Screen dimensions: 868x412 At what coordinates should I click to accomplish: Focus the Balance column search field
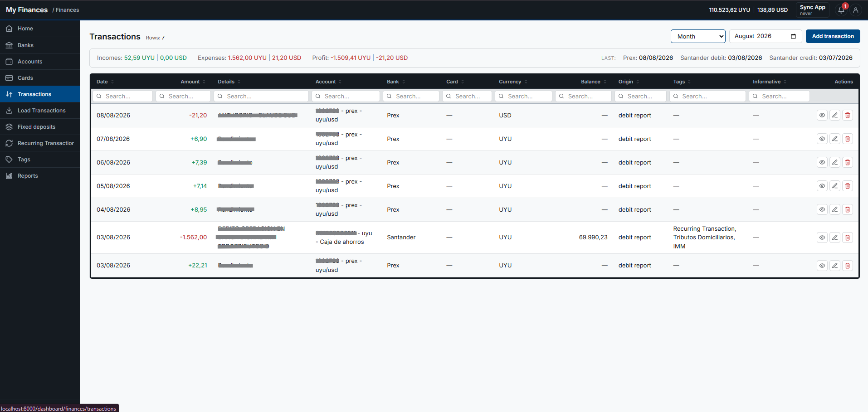[583, 96]
